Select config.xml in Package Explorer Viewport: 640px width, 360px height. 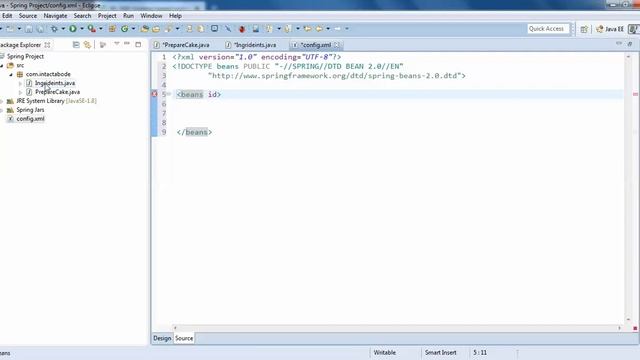coord(30,119)
